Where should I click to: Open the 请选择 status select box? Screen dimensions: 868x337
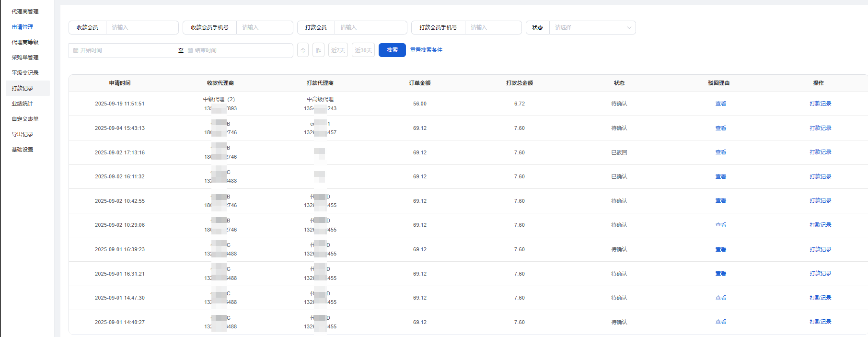click(x=590, y=28)
